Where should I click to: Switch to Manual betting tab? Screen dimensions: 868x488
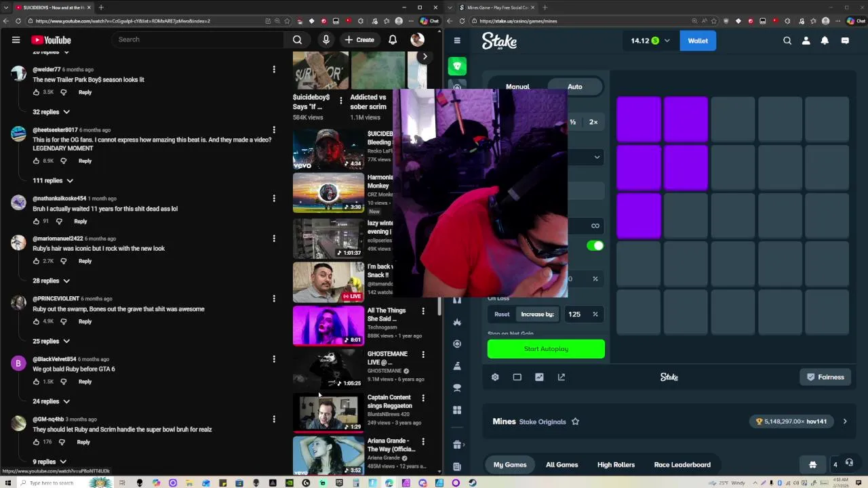tap(517, 87)
